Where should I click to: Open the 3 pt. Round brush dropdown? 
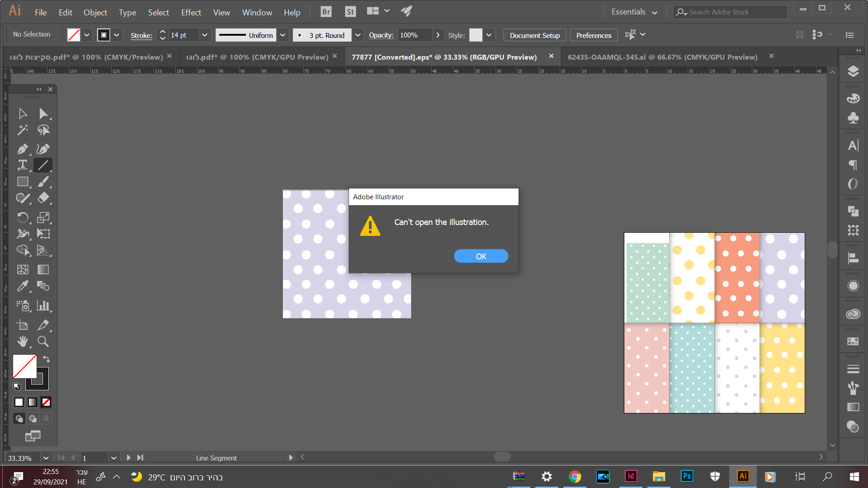[x=358, y=35]
